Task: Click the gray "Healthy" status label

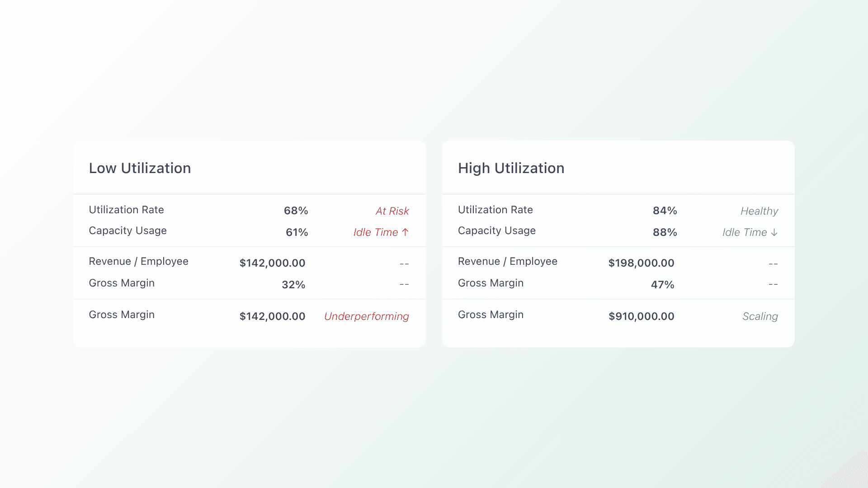Action: click(x=759, y=211)
